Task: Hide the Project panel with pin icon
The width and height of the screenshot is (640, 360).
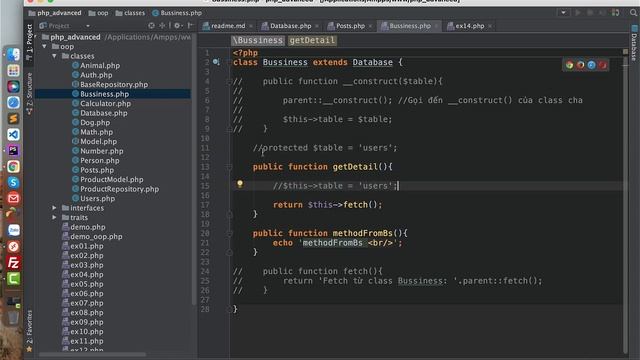Action: 190,25
